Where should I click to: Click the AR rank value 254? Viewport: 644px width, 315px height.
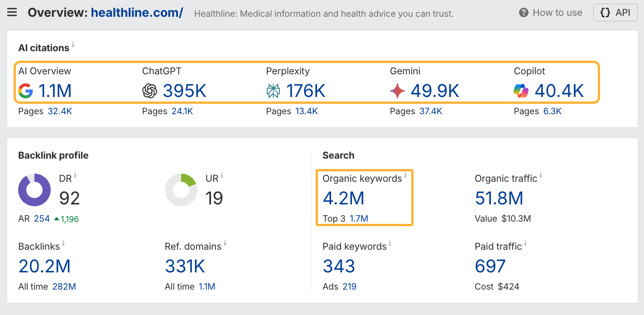click(42, 218)
